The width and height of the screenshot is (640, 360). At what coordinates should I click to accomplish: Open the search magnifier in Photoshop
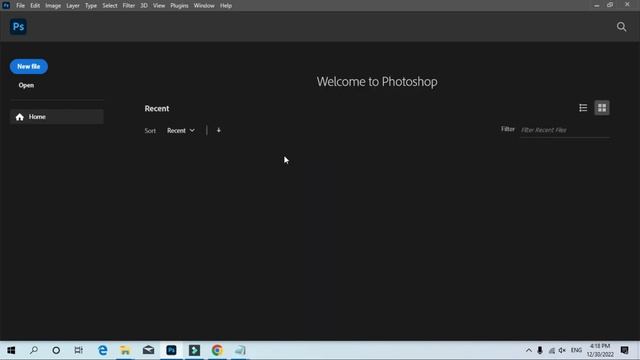coord(621,27)
